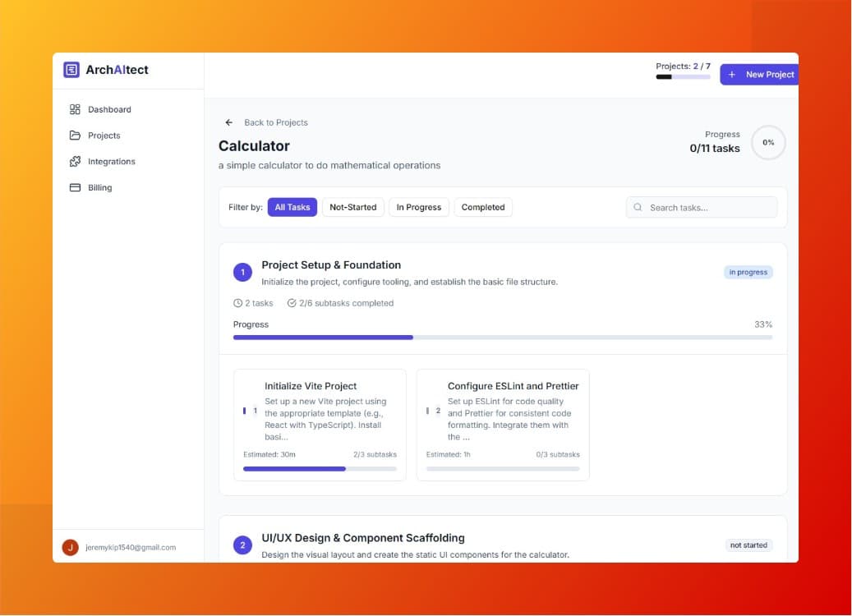The width and height of the screenshot is (852, 616).
Task: Click the phase 1 number badge
Action: (243, 272)
